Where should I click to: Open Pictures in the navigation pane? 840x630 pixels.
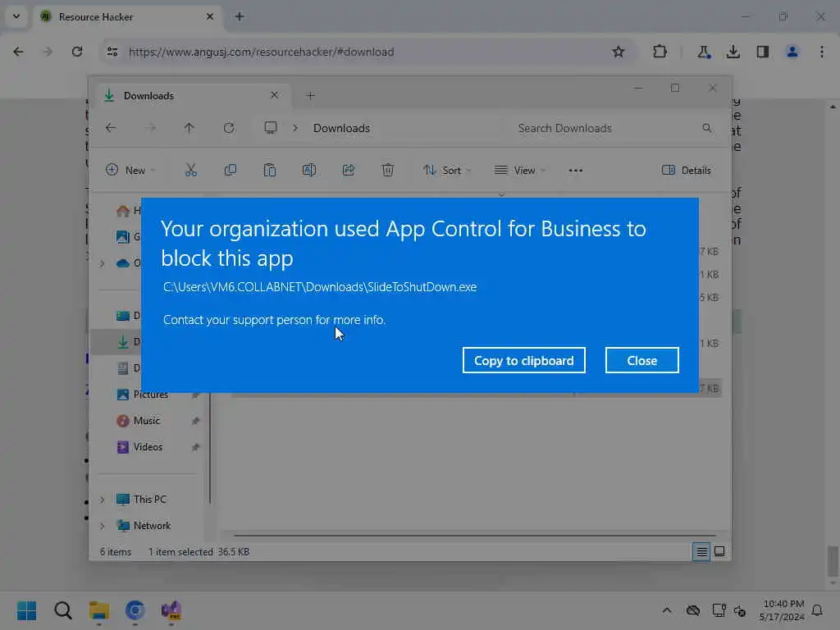[x=151, y=395]
